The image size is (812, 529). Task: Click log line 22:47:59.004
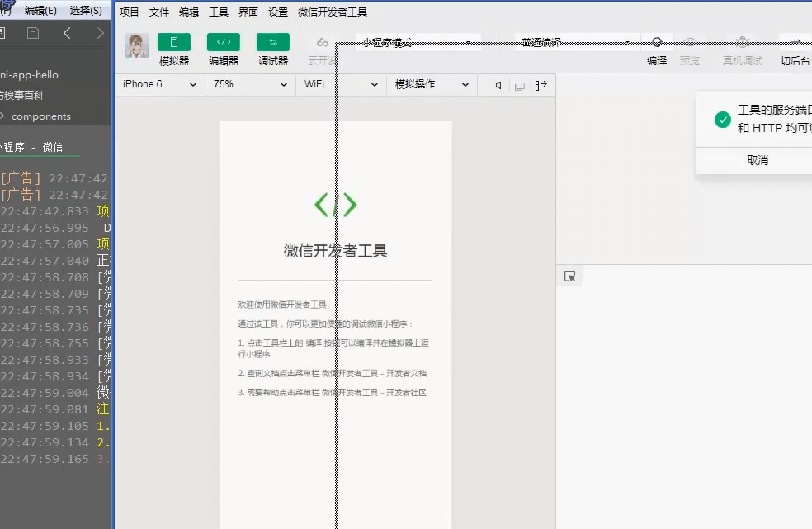coord(55,393)
